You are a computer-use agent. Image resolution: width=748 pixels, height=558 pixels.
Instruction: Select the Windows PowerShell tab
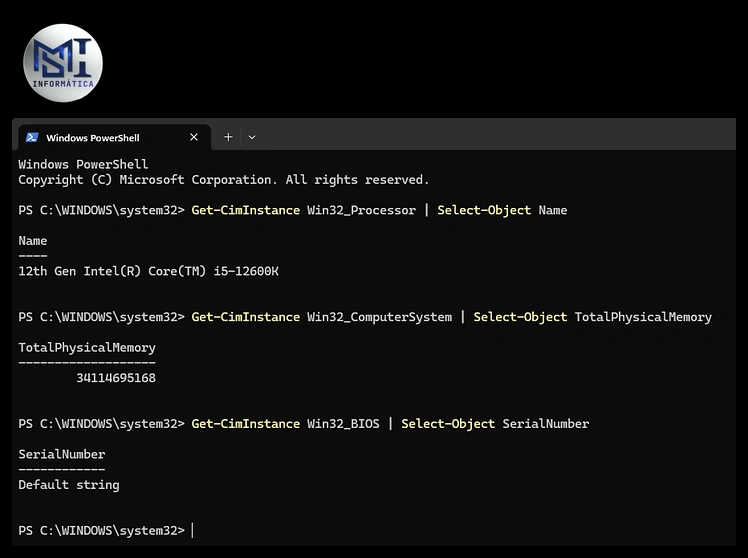[x=114, y=137]
